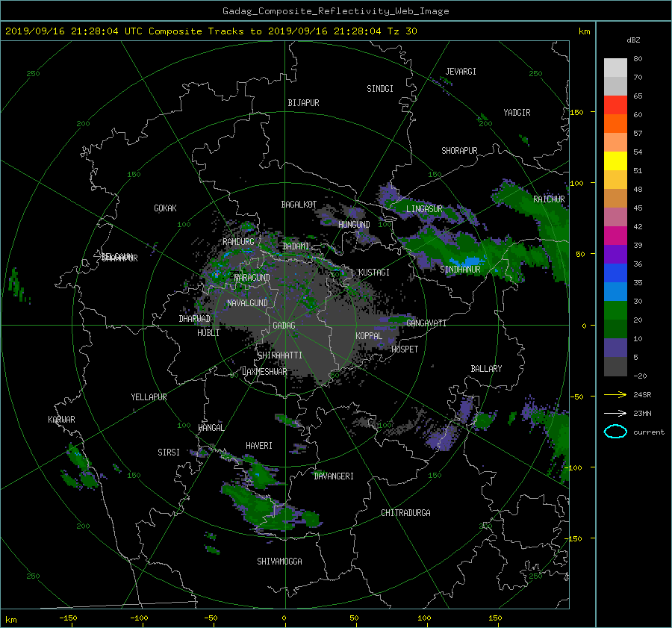Click the HAVERI label
672x628 pixels.
point(259,446)
